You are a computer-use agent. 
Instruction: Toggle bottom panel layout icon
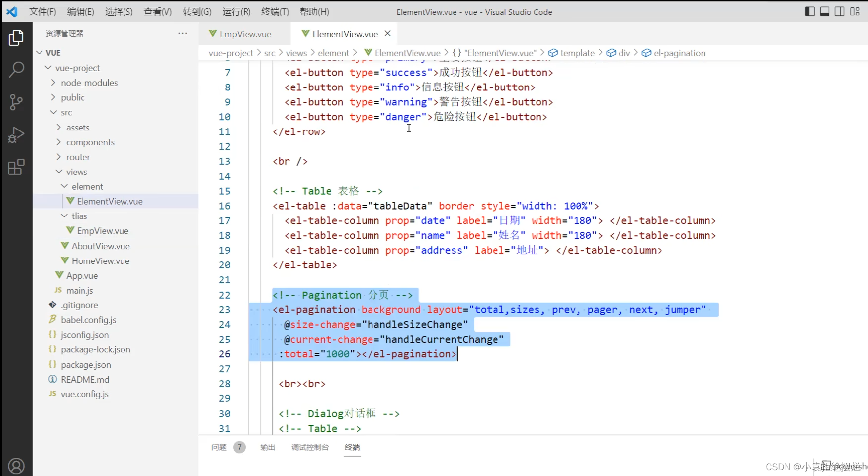pyautogui.click(x=825, y=11)
